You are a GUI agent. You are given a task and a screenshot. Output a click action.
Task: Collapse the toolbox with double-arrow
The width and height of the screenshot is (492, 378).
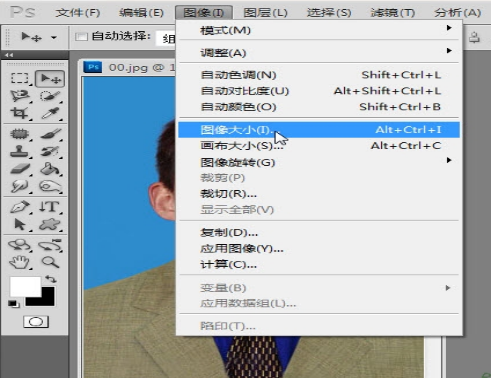pos(9,55)
